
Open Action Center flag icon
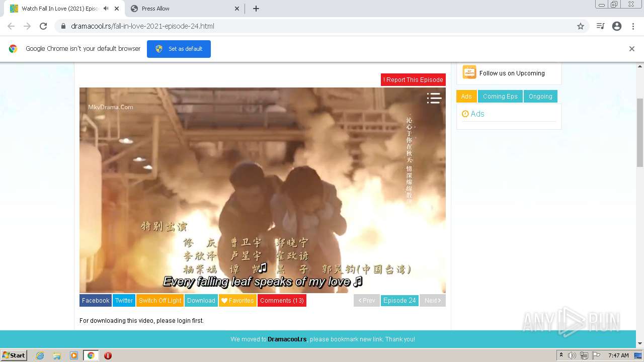tap(595, 355)
